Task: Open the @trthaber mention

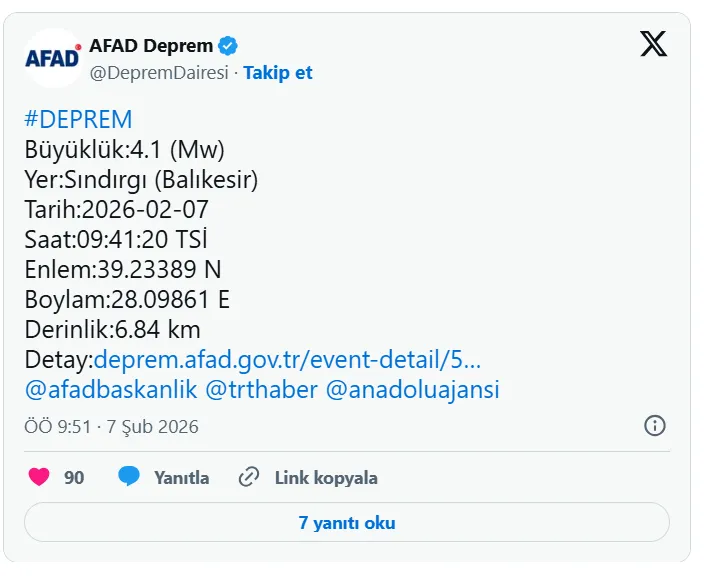Action: (x=262, y=390)
